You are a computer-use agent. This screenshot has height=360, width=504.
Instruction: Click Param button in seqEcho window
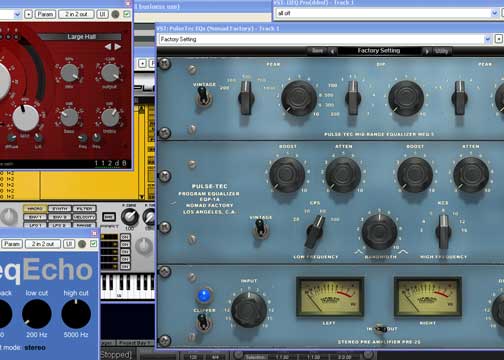[x=12, y=244]
